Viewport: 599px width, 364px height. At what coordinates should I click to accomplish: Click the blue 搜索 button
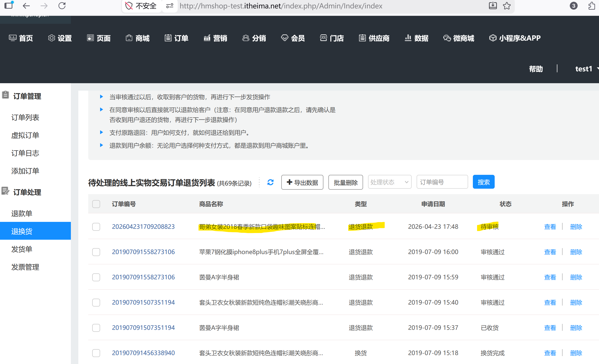pyautogui.click(x=484, y=182)
